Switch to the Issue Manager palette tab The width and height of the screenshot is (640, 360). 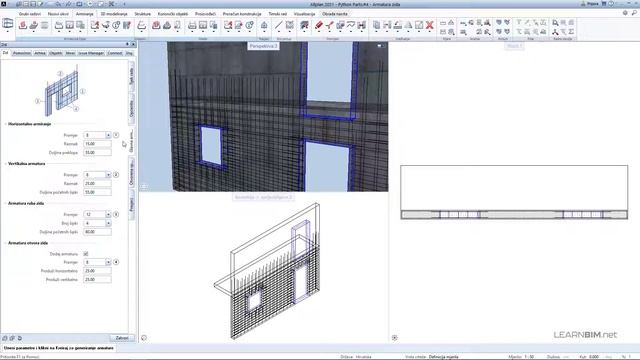[91, 53]
